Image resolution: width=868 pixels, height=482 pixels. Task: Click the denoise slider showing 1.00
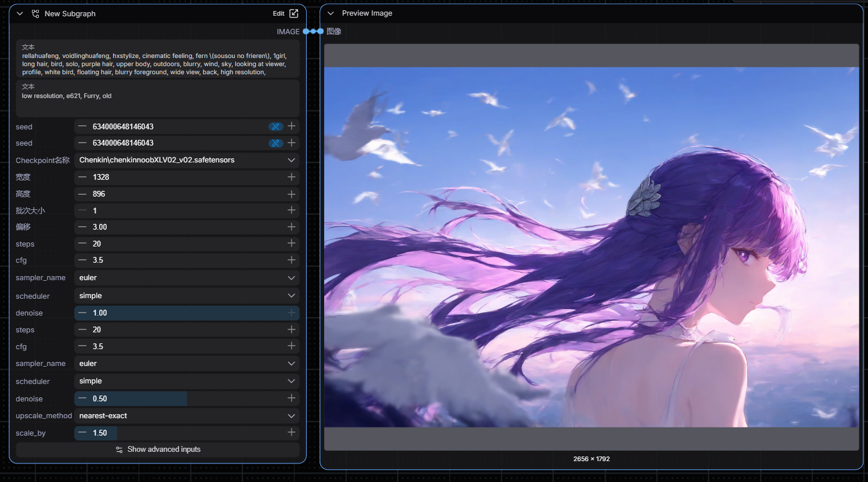(x=187, y=313)
